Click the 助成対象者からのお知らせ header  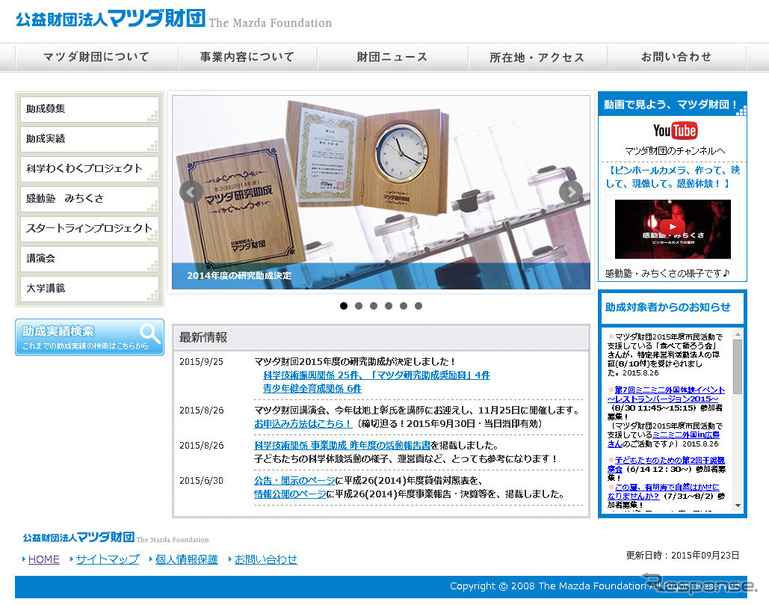667,307
